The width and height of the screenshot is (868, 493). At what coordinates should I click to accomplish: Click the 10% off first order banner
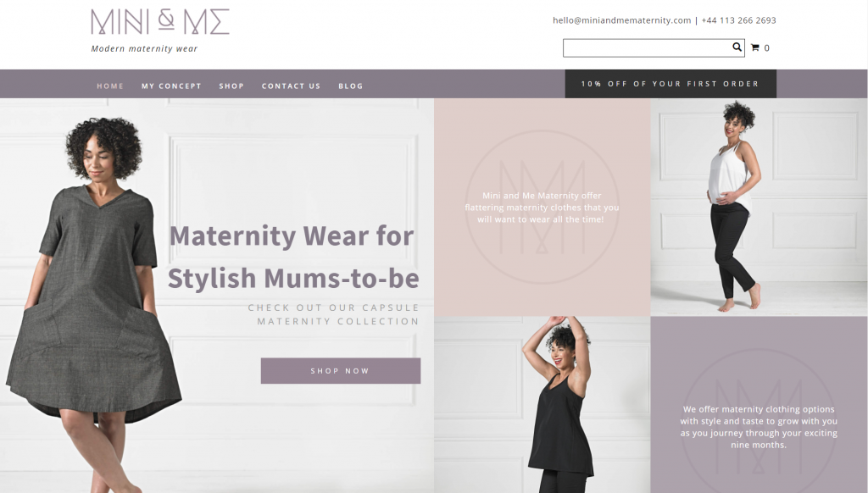click(x=670, y=84)
